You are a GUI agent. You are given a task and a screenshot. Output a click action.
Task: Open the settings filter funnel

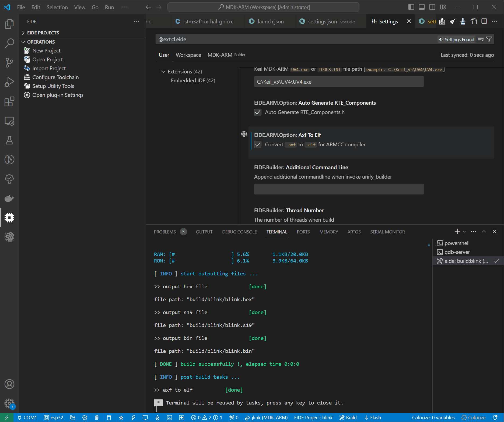[489, 39]
